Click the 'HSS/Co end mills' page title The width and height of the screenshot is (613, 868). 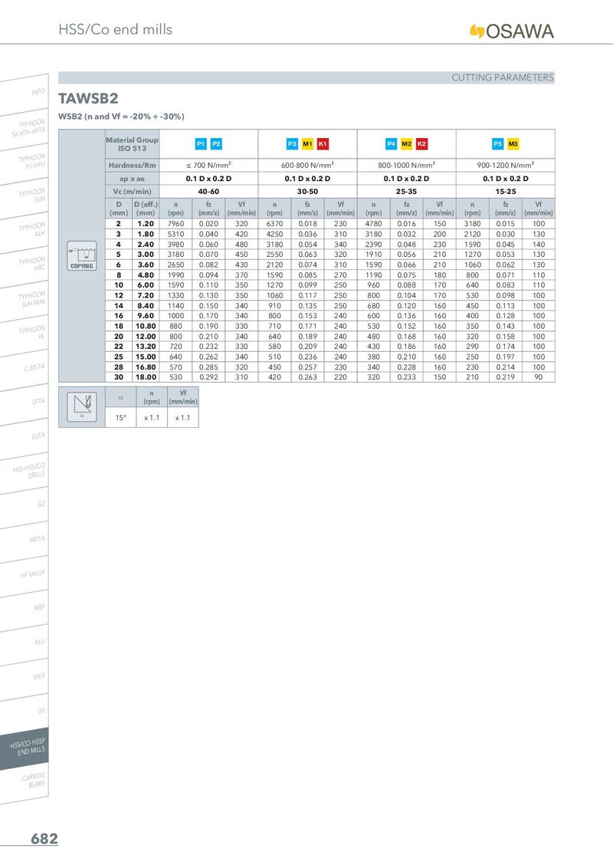coord(115,29)
